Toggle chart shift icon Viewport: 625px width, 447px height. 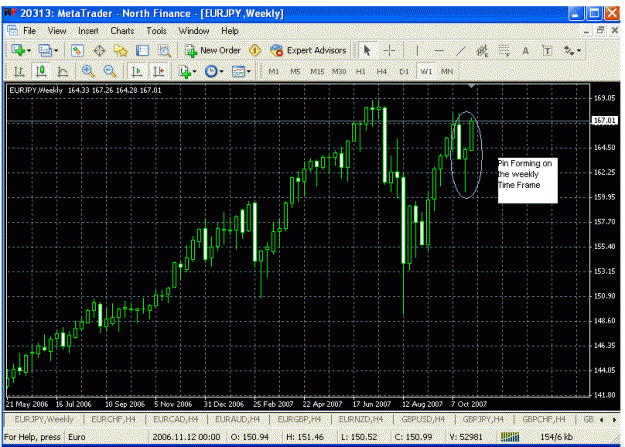pyautogui.click(x=159, y=71)
